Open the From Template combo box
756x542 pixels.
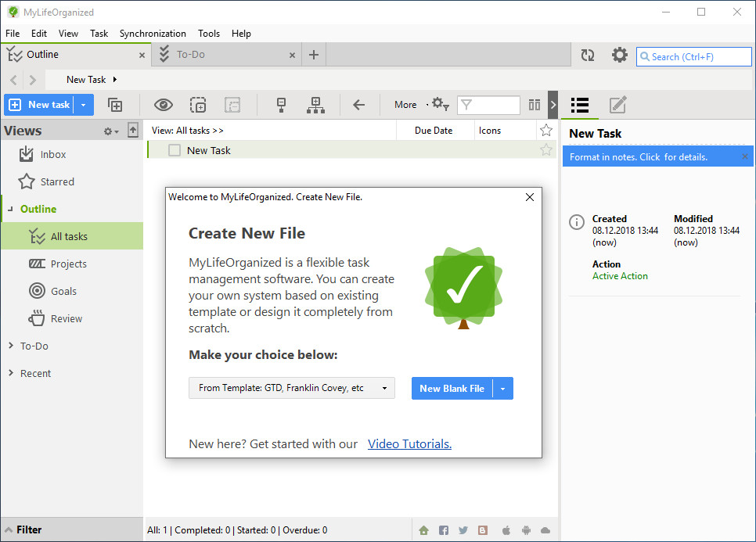click(292, 388)
